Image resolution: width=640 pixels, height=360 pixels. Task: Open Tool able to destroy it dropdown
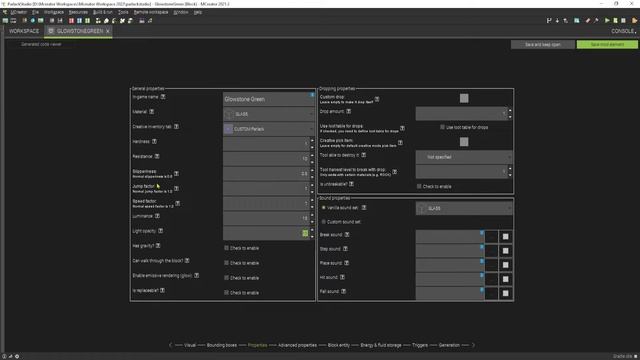464,157
